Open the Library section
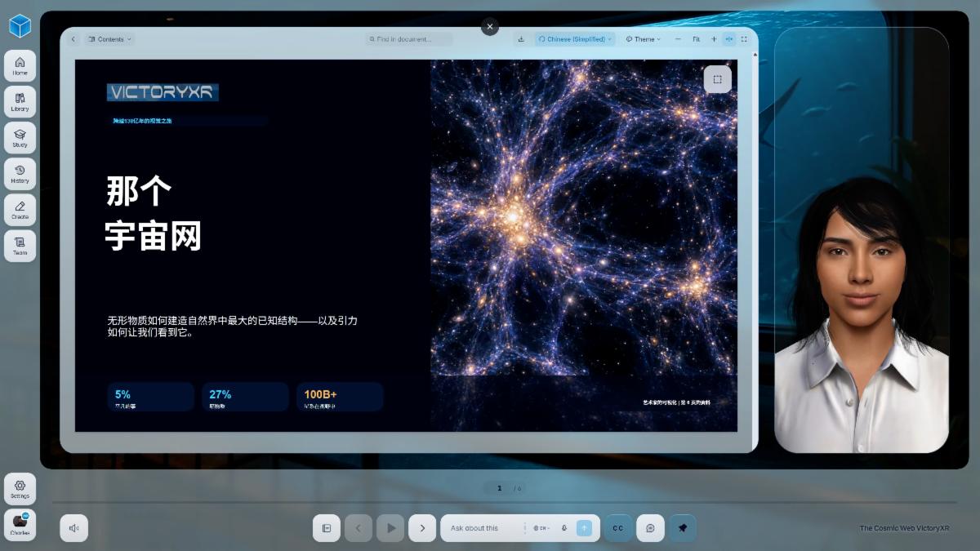 (x=20, y=101)
